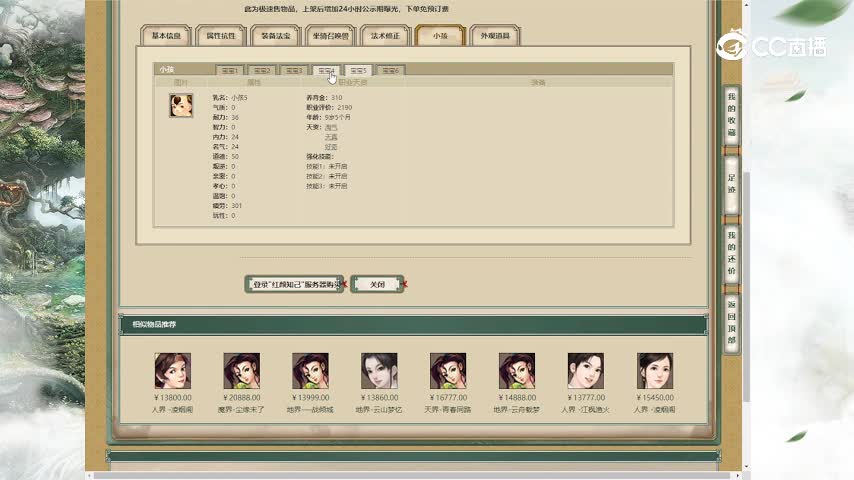The image size is (854, 480).
Task: Open the ¥16777.00 recommended character avatar
Action: 448,370
